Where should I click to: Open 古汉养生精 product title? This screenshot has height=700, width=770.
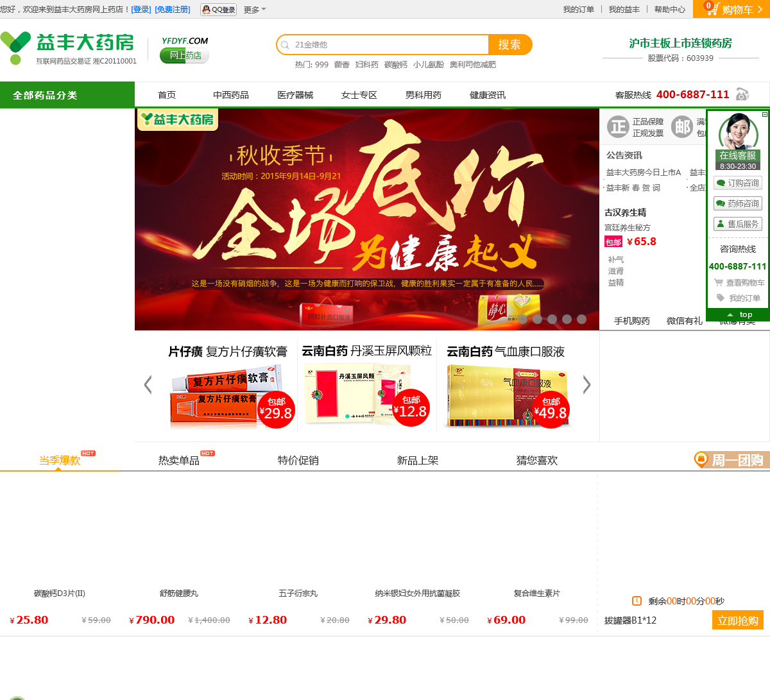[626, 212]
